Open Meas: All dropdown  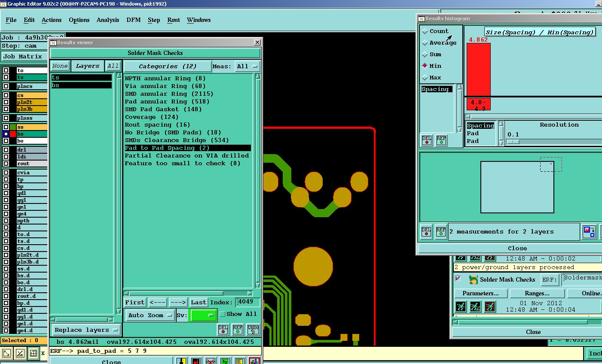pyautogui.click(x=247, y=67)
